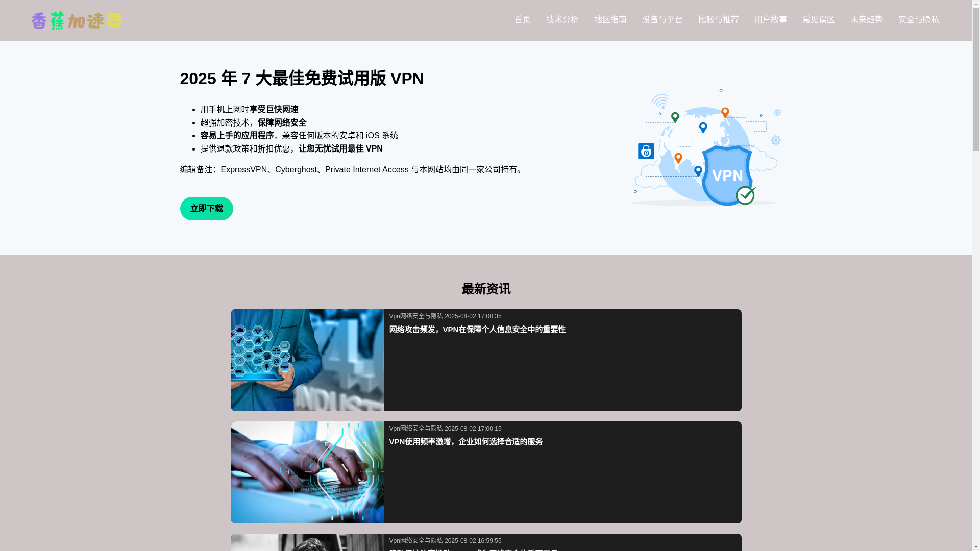
Task: Click the businessman tablet article thumbnail
Action: click(307, 360)
